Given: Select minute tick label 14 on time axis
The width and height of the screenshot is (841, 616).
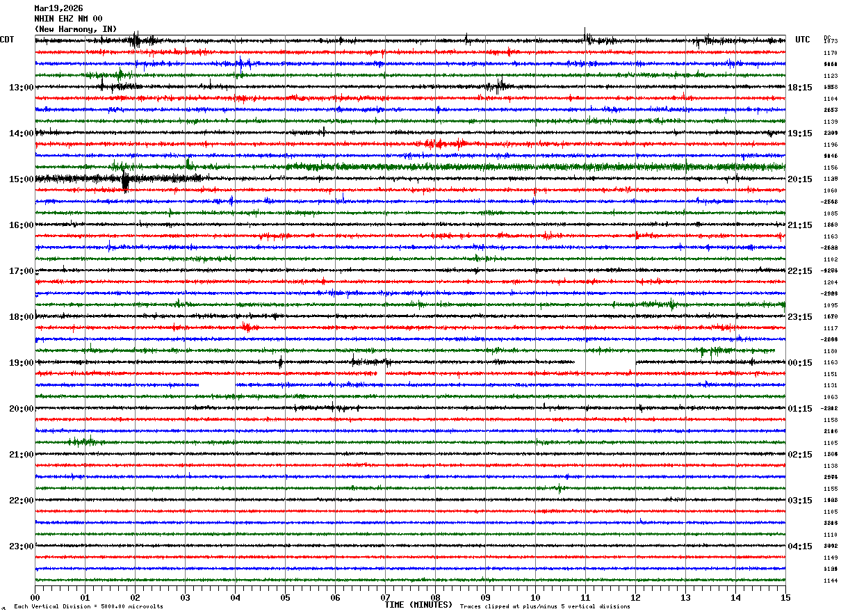Looking at the screenshot, I should pos(735,597).
